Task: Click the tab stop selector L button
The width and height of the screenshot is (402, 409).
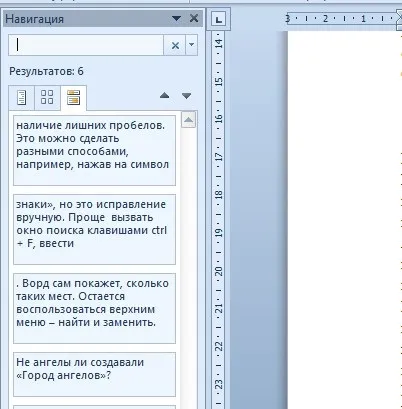Action: (218, 19)
